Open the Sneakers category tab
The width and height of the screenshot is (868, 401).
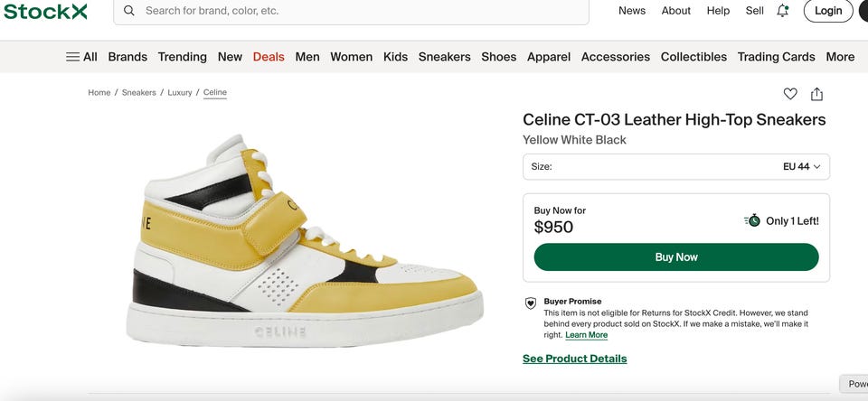point(444,56)
